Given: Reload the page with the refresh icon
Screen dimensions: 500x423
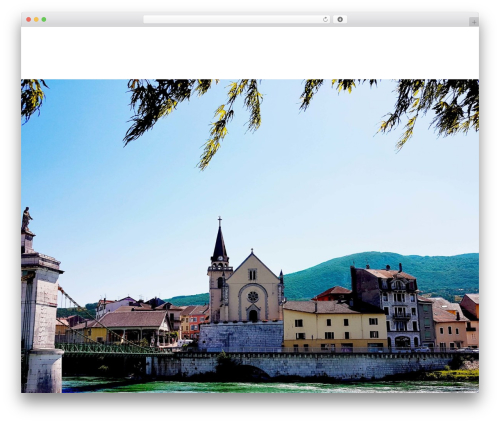Looking at the screenshot, I should pyautogui.click(x=325, y=19).
